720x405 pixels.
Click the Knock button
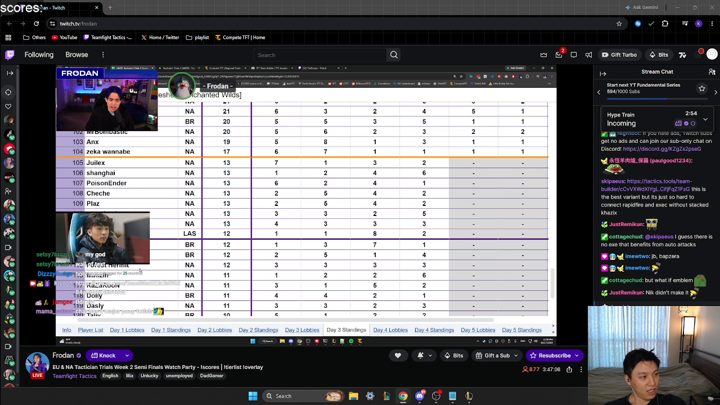click(104, 355)
